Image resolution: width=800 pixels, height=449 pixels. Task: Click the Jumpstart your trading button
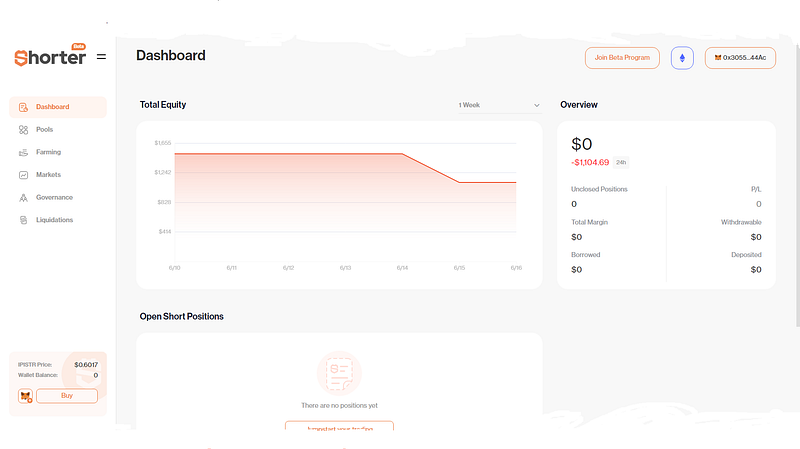point(339,426)
